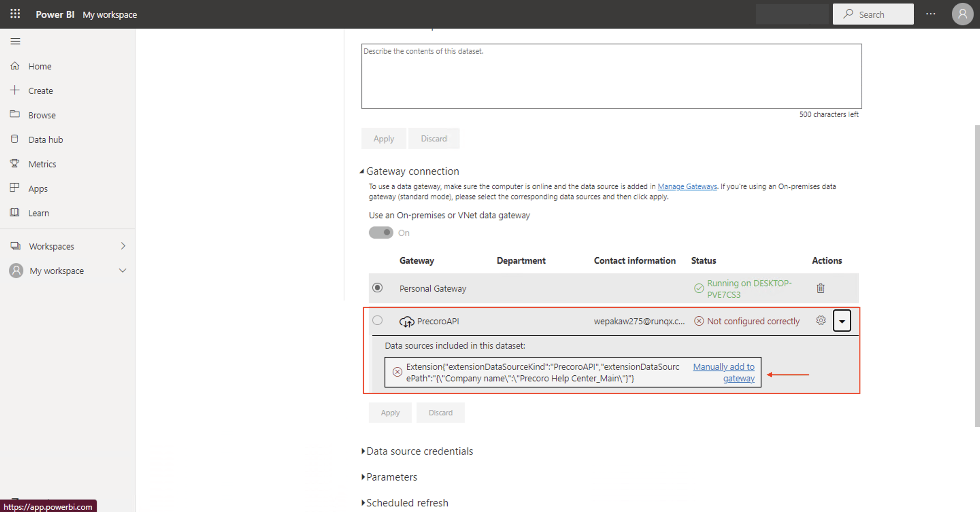The width and height of the screenshot is (980, 512).
Task: Click the Extension data source path text
Action: pos(542,373)
